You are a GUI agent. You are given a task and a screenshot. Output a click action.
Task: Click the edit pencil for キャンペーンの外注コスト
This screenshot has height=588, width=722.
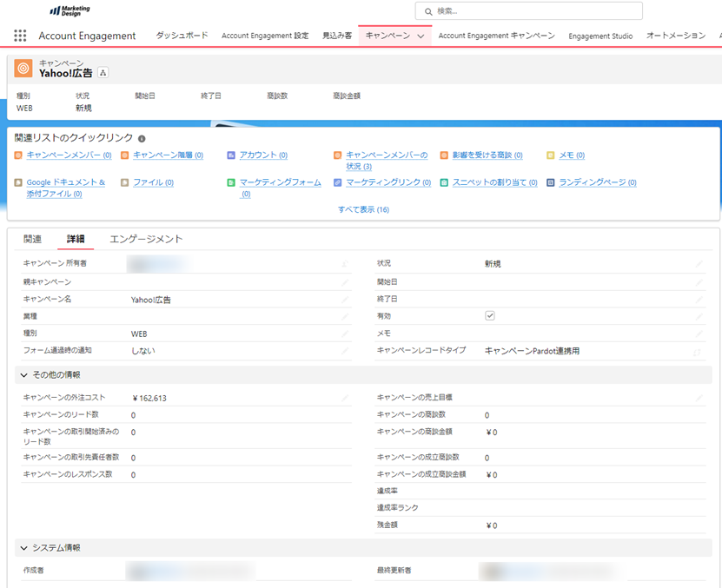[345, 398]
